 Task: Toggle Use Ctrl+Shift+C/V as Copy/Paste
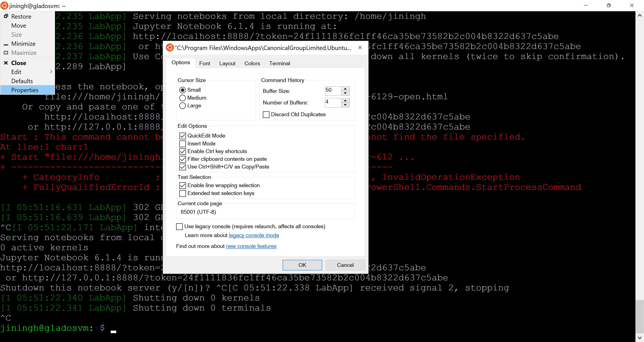click(183, 167)
